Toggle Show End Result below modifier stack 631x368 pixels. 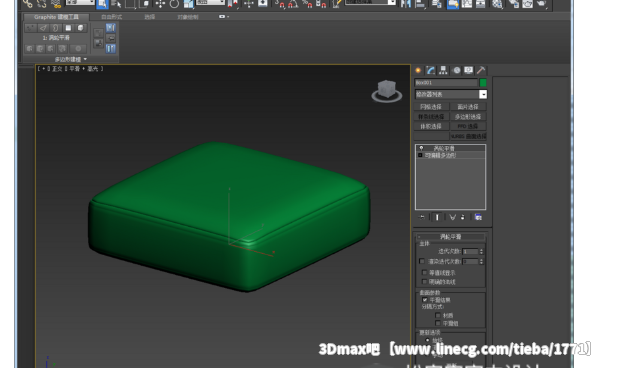coord(437,217)
